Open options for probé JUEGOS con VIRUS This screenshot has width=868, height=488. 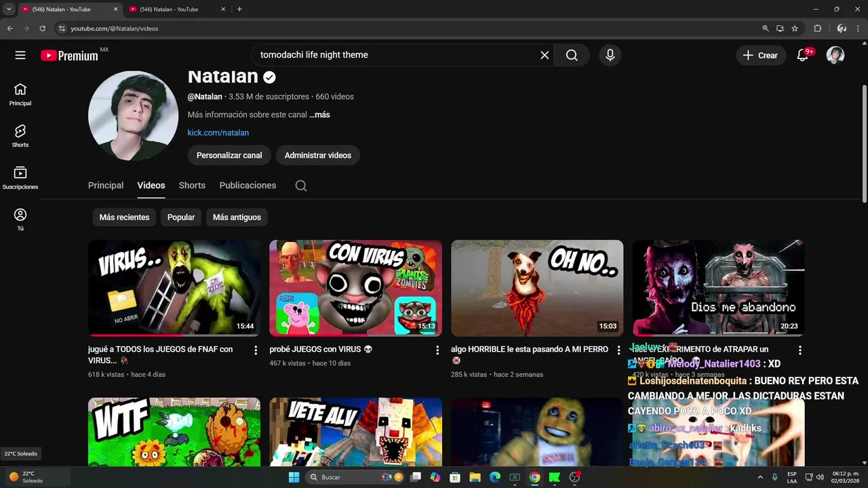pos(437,350)
